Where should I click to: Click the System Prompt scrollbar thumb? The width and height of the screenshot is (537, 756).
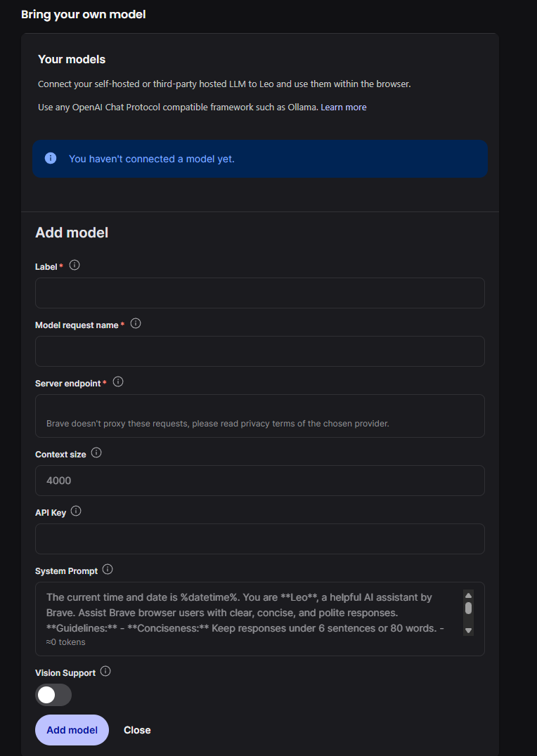[x=468, y=608]
